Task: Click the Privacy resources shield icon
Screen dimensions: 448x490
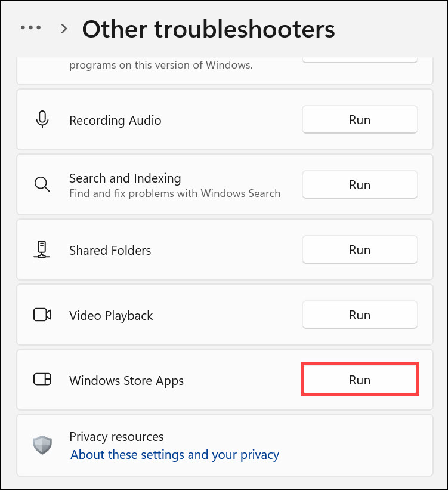Action: [42, 445]
